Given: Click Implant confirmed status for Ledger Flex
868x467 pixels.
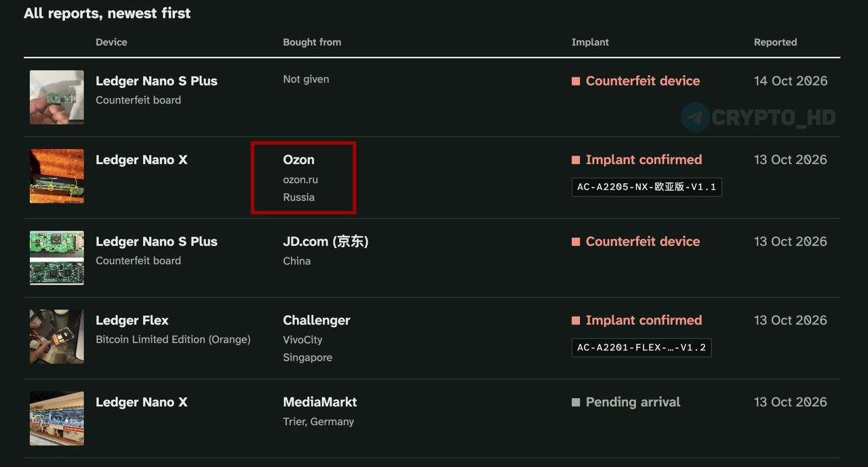Looking at the screenshot, I should [644, 321].
